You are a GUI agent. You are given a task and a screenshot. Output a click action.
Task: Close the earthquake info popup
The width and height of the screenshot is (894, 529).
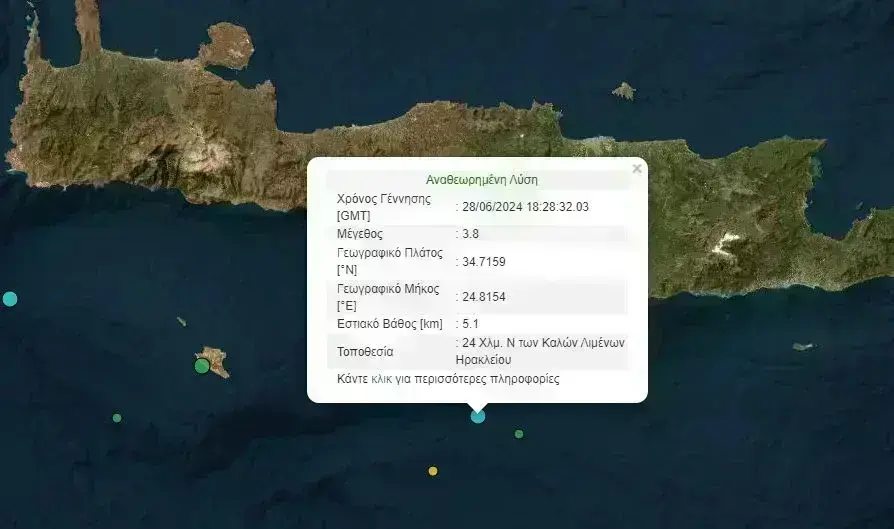[x=637, y=169]
